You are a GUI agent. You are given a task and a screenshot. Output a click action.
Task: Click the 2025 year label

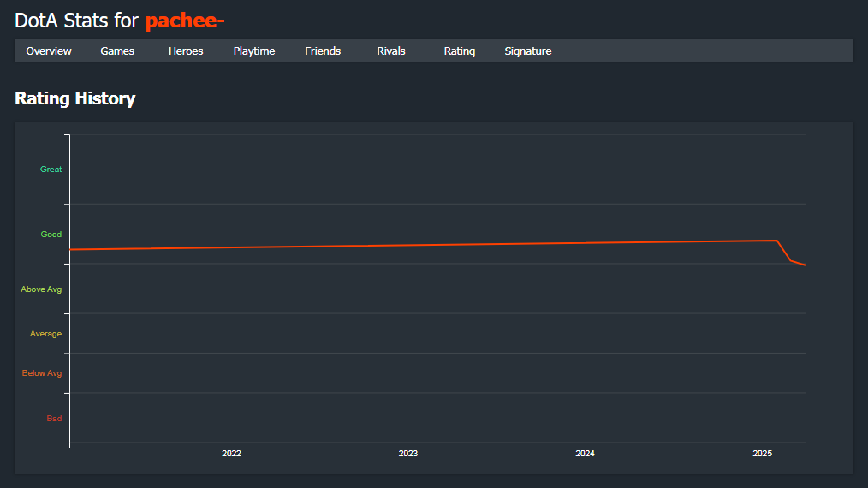[762, 453]
